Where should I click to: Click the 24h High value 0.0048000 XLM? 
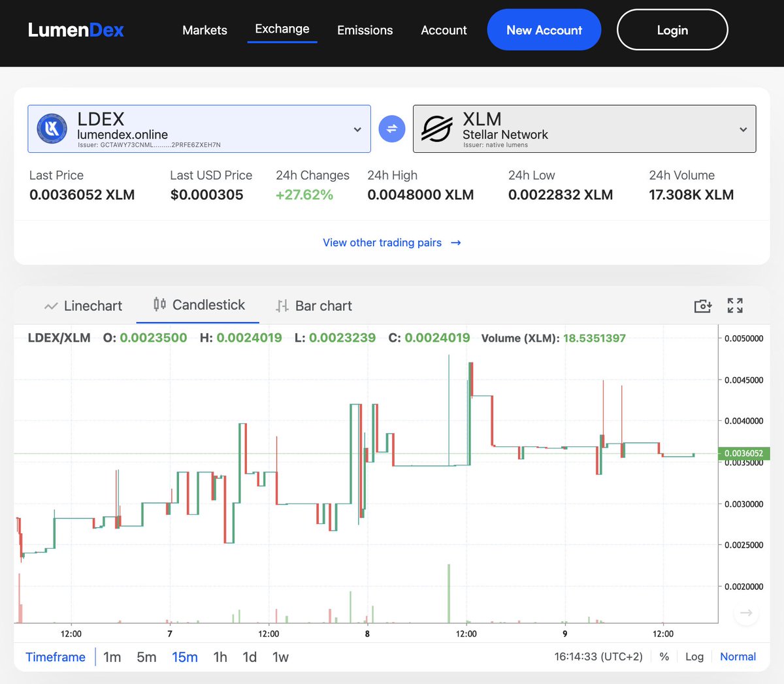click(421, 195)
